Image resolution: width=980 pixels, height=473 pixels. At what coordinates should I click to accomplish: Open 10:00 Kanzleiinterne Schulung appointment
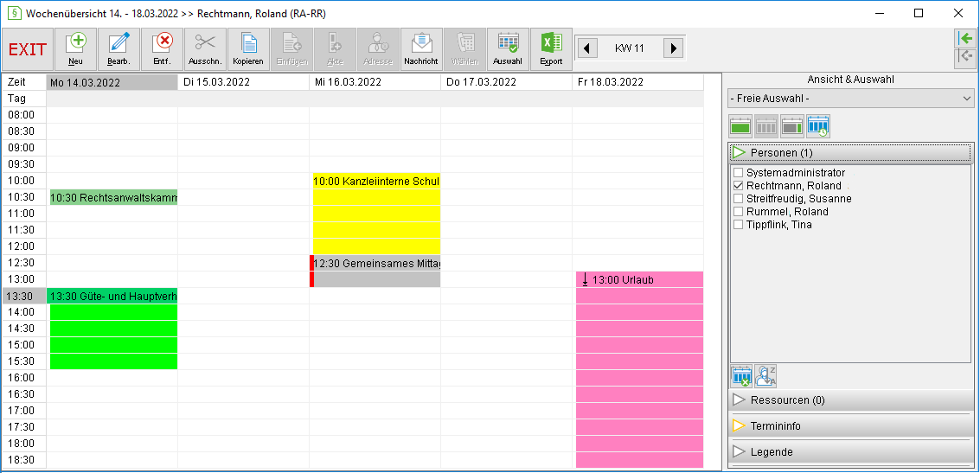point(377,214)
